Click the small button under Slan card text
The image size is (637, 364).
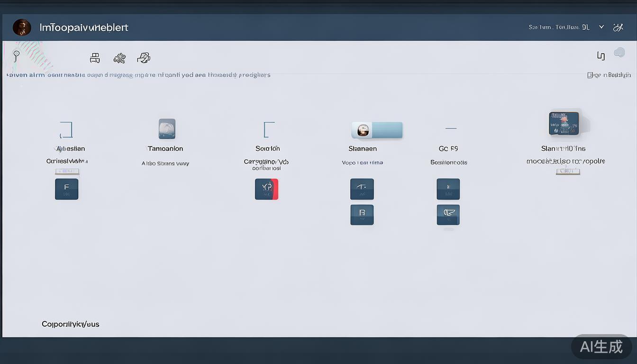tap(568, 171)
